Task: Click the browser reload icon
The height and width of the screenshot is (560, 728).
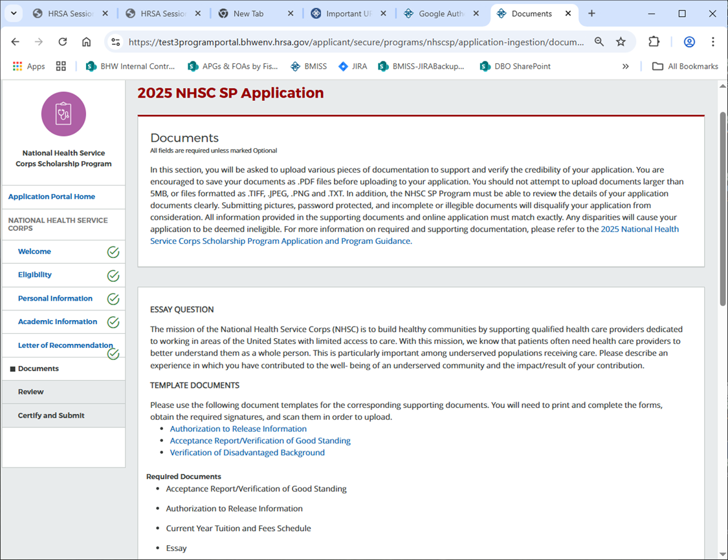Action: [x=63, y=42]
